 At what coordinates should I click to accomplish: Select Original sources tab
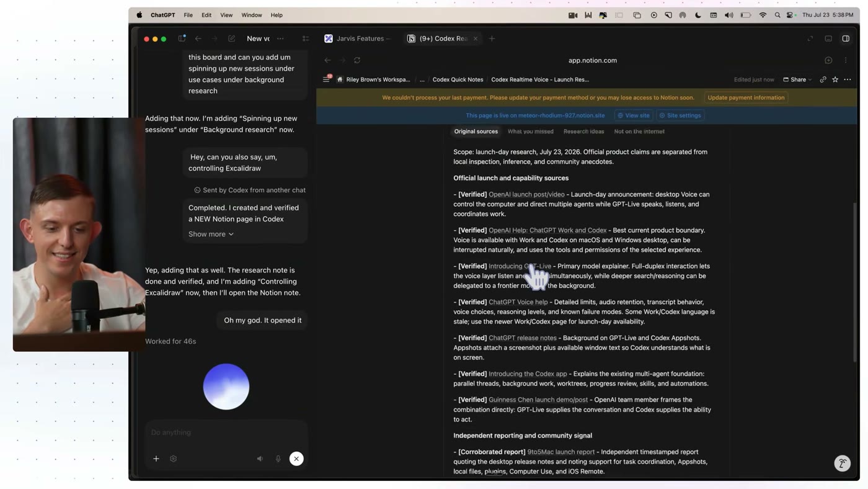pos(476,132)
